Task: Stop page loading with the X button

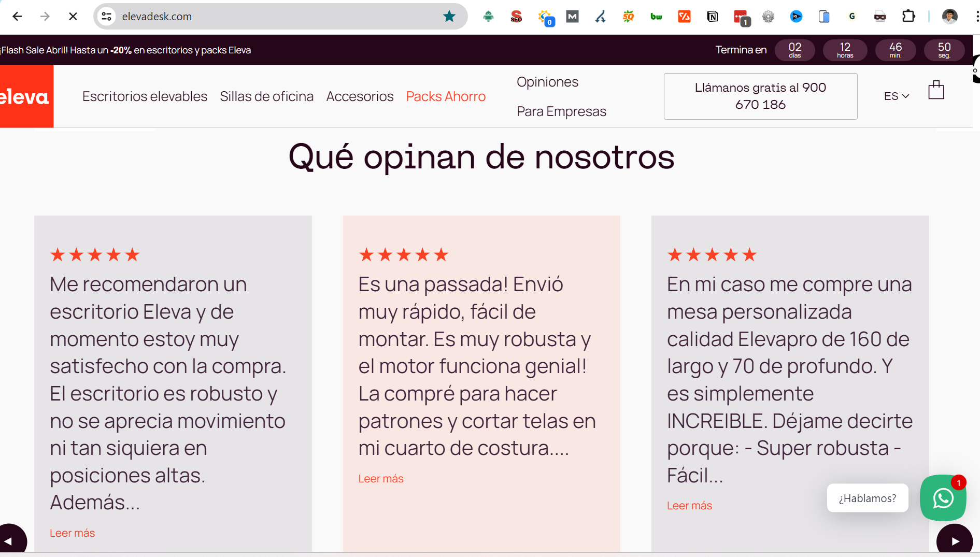Action: (73, 17)
